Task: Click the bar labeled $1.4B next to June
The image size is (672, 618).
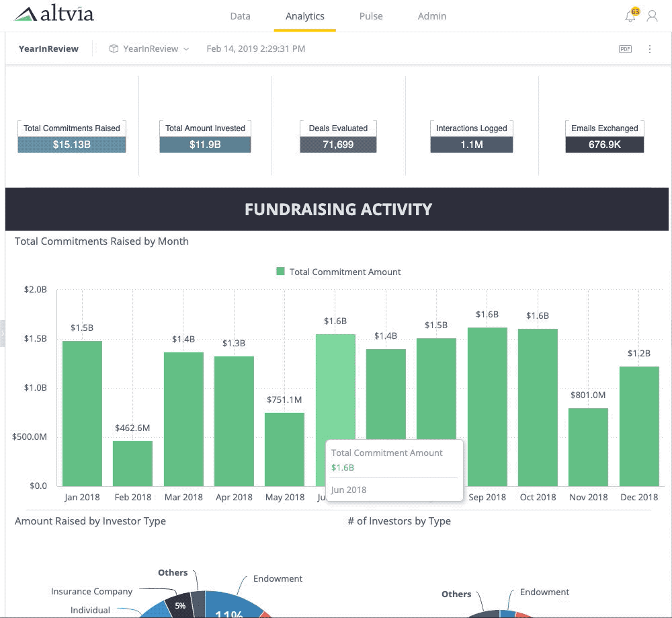Action: 386,393
